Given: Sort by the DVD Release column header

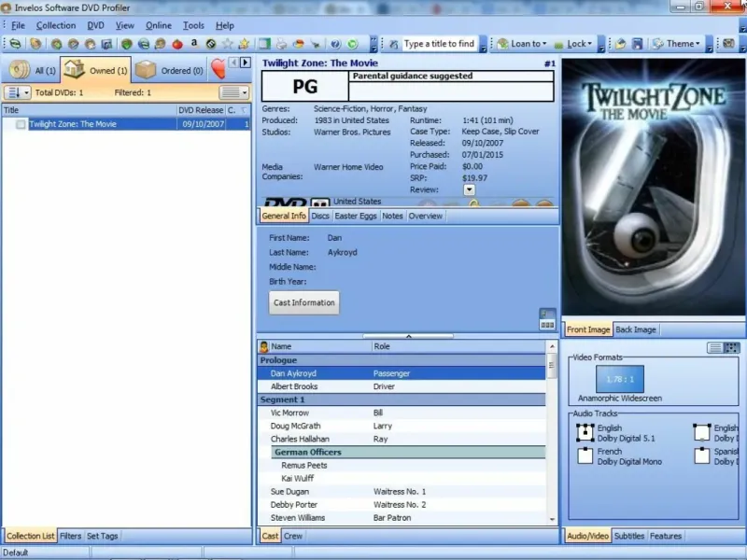Looking at the screenshot, I should tap(201, 110).
